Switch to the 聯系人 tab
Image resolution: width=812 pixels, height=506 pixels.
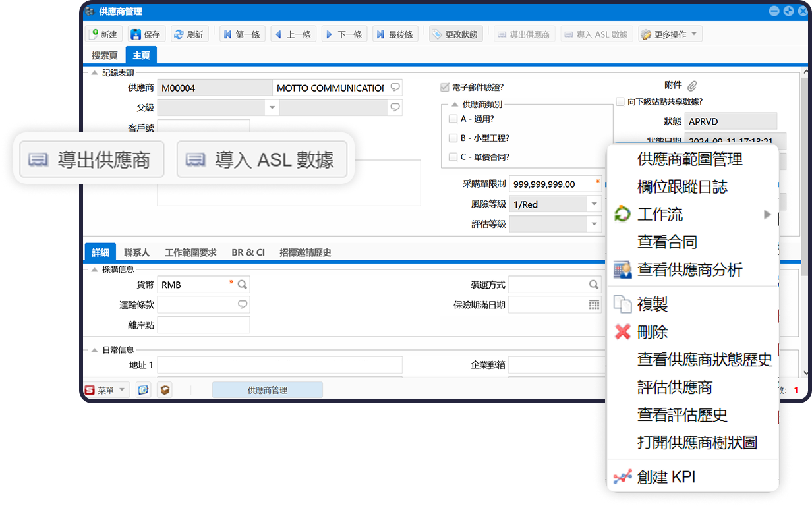tap(136, 252)
